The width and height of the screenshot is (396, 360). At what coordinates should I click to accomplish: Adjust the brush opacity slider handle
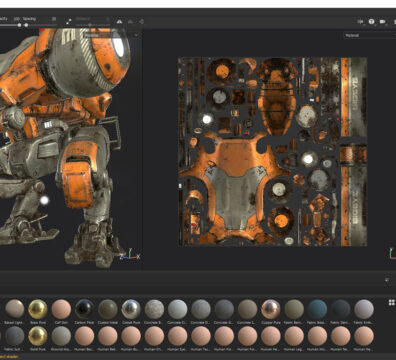point(19,25)
